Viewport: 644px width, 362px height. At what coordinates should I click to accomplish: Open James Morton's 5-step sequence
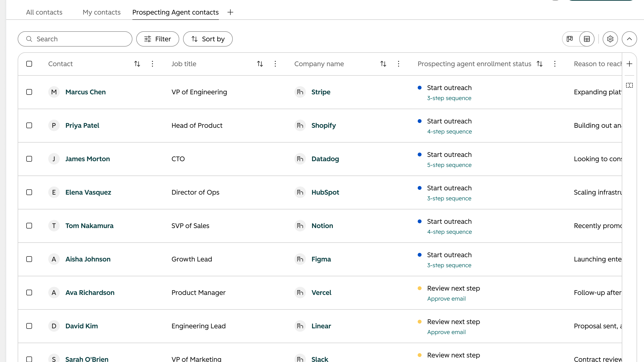449,165
